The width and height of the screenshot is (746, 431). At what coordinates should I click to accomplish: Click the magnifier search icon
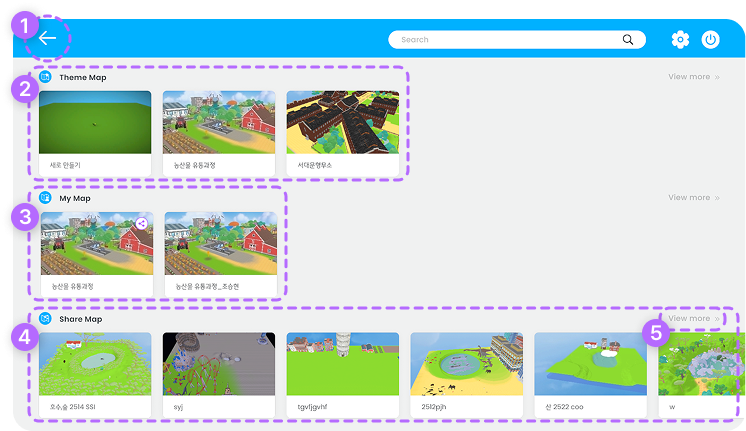[x=628, y=40]
